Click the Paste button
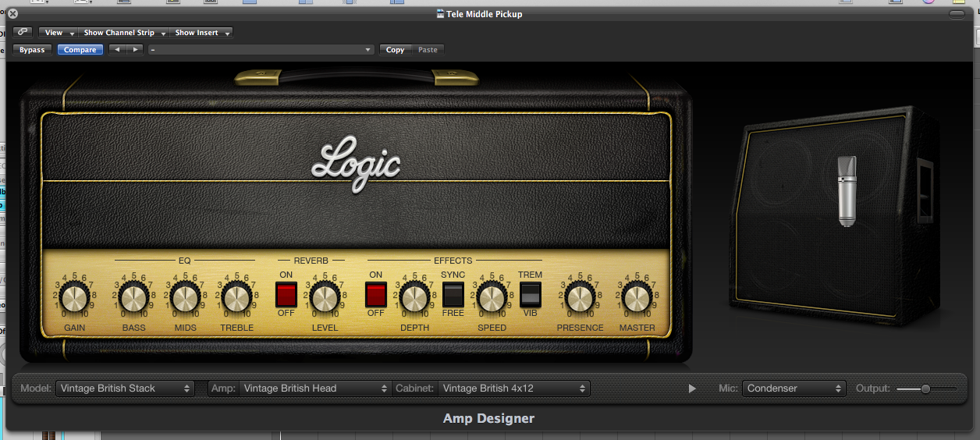This screenshot has width=980, height=440. (428, 50)
